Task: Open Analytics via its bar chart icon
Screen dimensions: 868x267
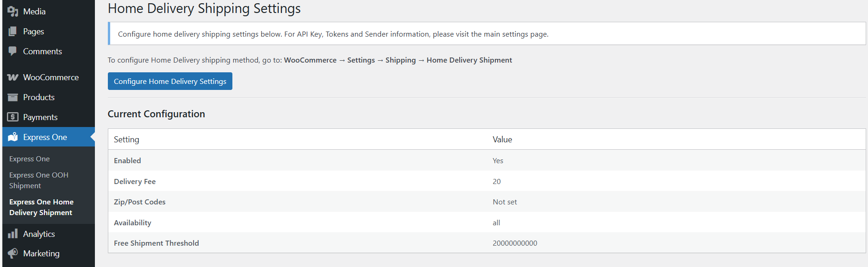Action: 13,234
